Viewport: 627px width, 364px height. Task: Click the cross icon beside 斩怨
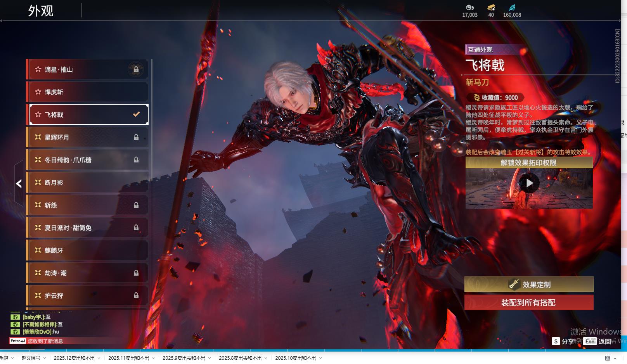click(x=38, y=205)
